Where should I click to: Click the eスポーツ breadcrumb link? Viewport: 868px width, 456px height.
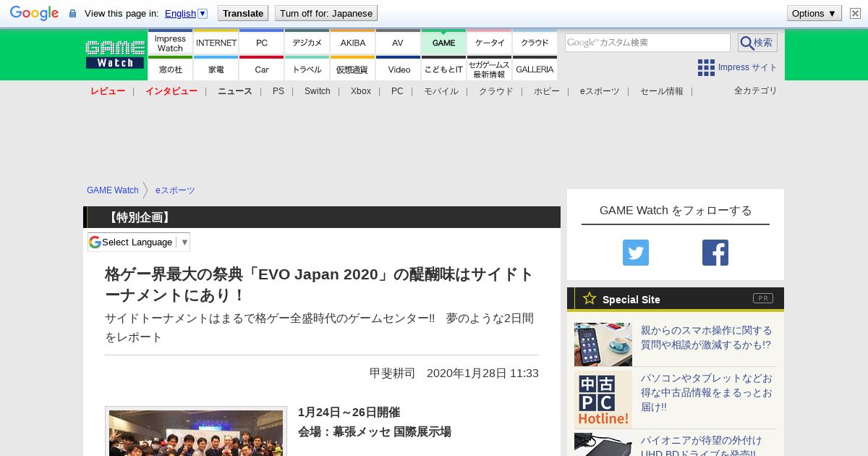point(175,190)
